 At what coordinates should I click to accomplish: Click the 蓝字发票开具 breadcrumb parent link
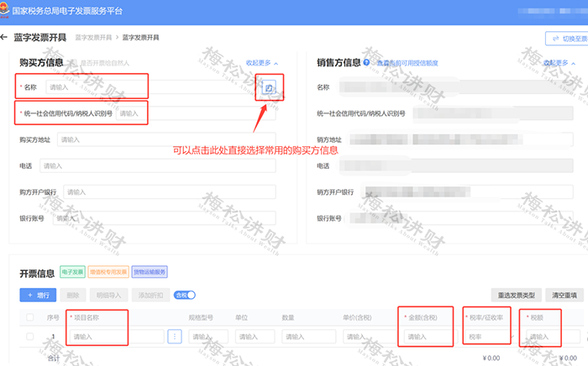[x=93, y=38]
